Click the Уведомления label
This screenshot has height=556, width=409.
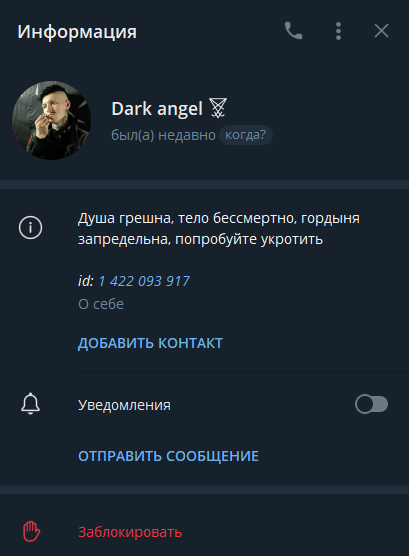coord(124,405)
